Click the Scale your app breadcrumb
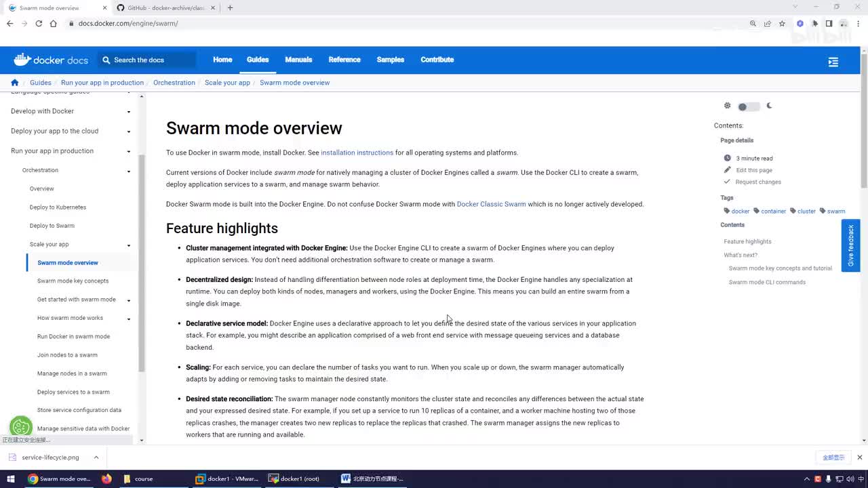The image size is (868, 488). point(227,83)
